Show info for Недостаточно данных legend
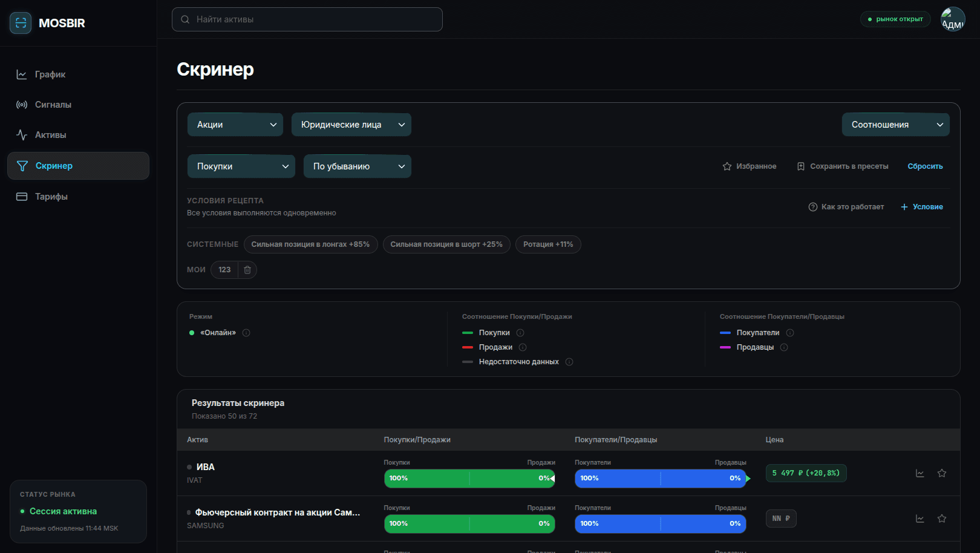This screenshot has width=980, height=553. click(569, 362)
